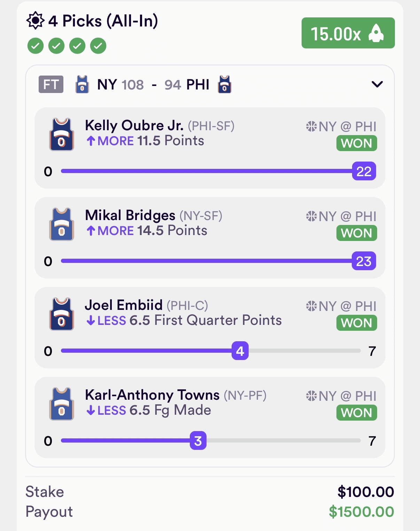420x531 pixels.
Task: Click the FT final status badge
Action: pos(51,84)
